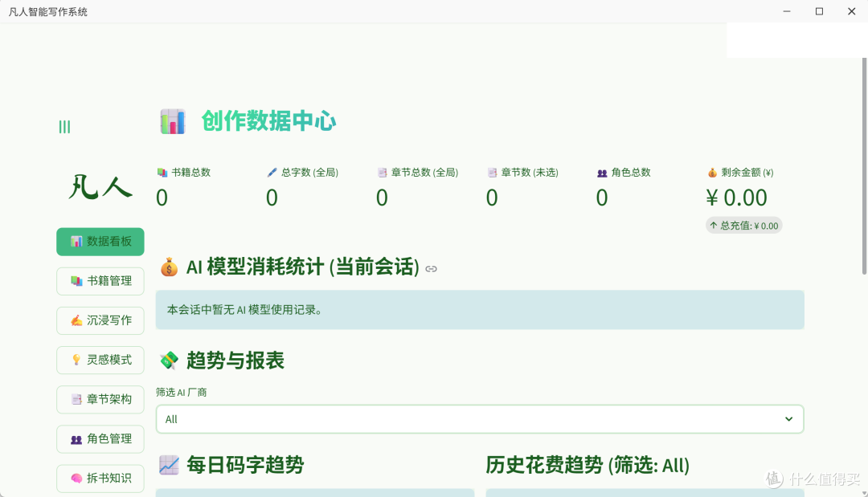The height and width of the screenshot is (497, 868).
Task: Click the page icon on 章节架构 button
Action: click(x=76, y=399)
